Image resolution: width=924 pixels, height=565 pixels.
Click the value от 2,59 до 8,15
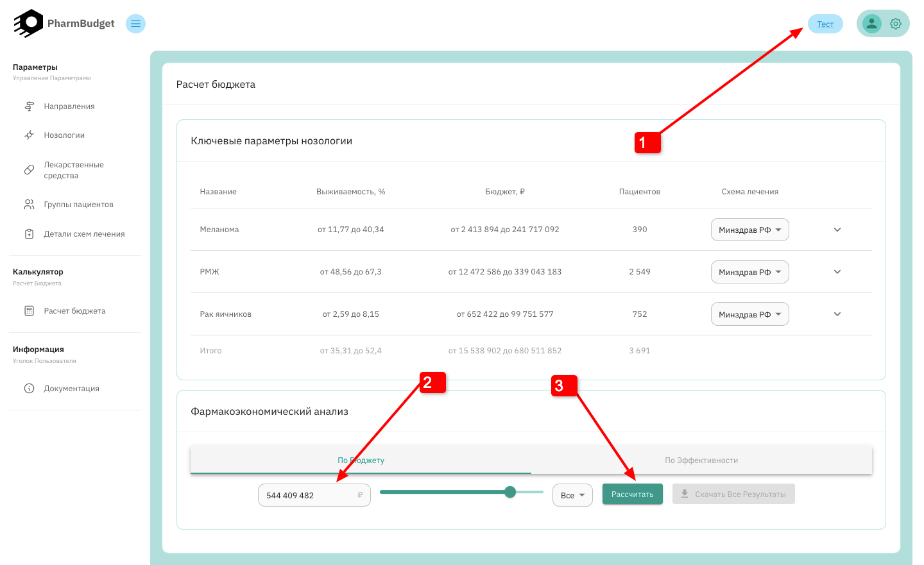pyautogui.click(x=351, y=314)
